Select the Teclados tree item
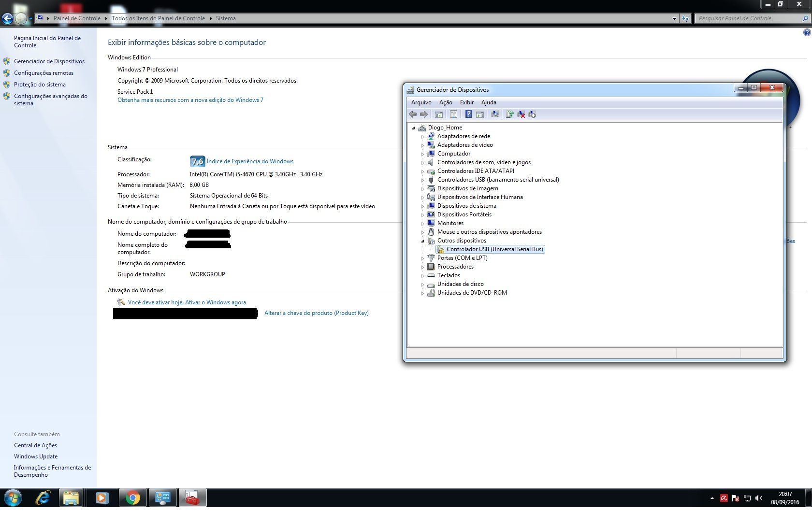 pos(449,275)
